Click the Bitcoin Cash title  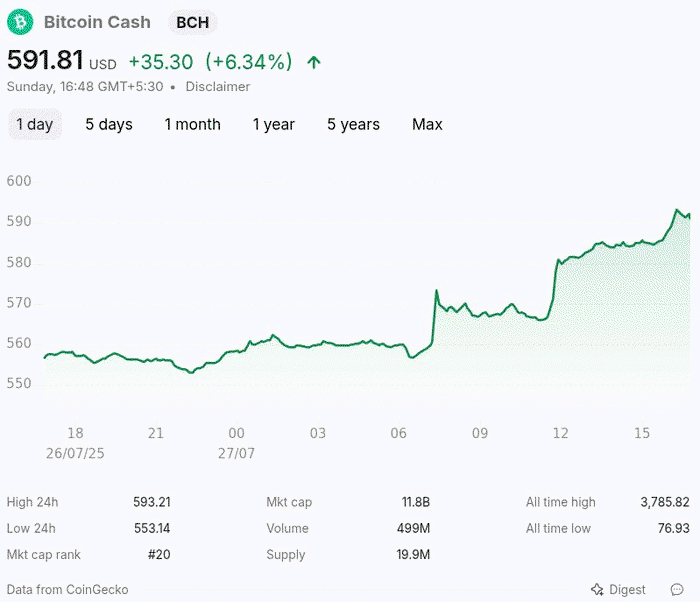[x=97, y=22]
